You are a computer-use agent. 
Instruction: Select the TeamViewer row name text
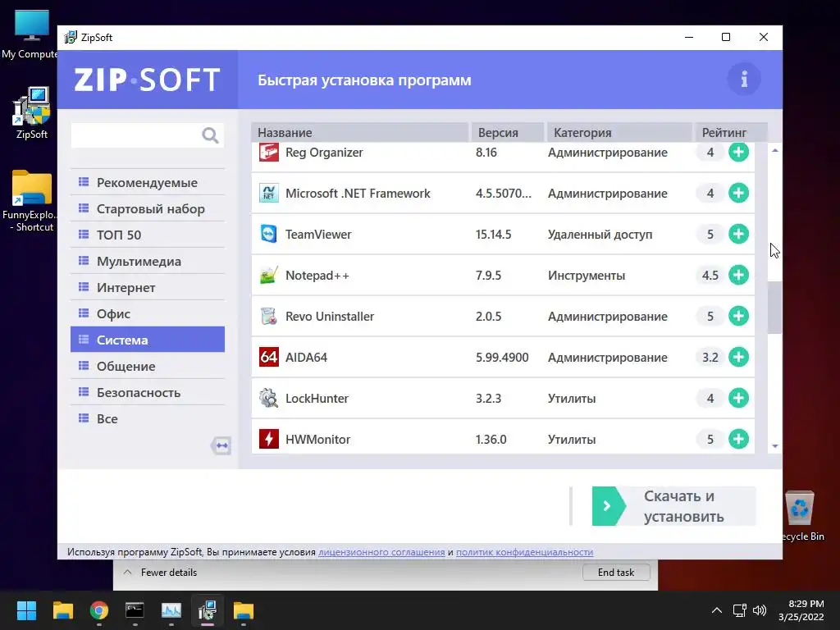tap(318, 234)
